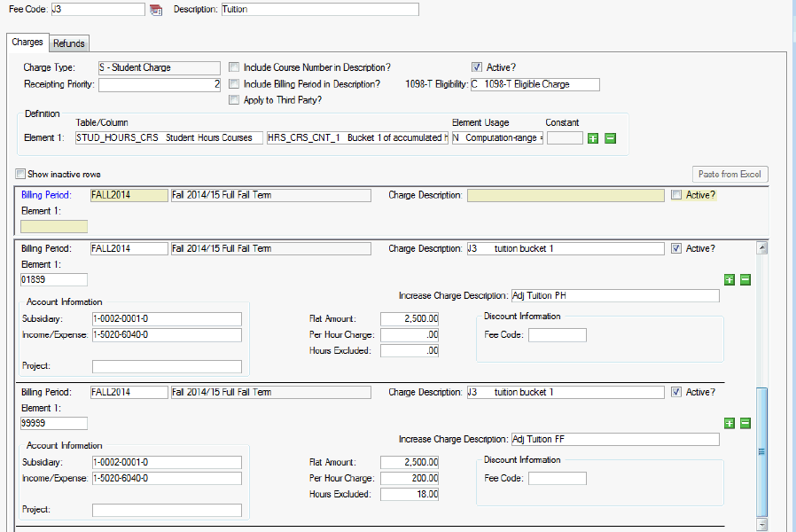The image size is (796, 532).
Task: Enable Include Course Number in Description
Action: (234, 67)
